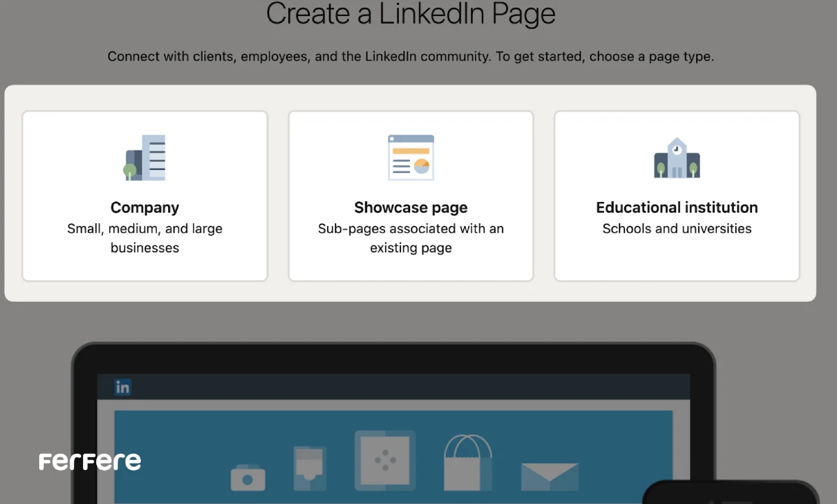The image size is (837, 504).
Task: Click the camera icon in tablet illustration
Action: click(x=248, y=478)
